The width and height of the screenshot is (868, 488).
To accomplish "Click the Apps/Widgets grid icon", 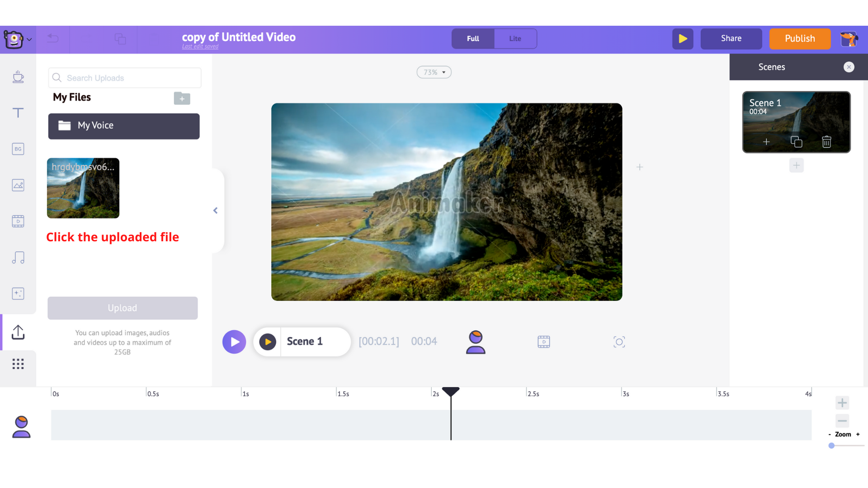I will [x=18, y=365].
